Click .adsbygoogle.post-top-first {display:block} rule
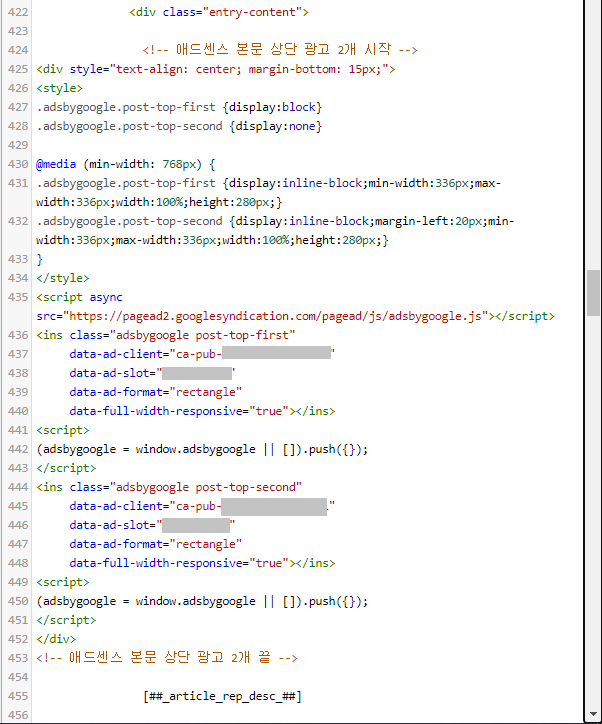This screenshot has height=724, width=602. (179, 107)
